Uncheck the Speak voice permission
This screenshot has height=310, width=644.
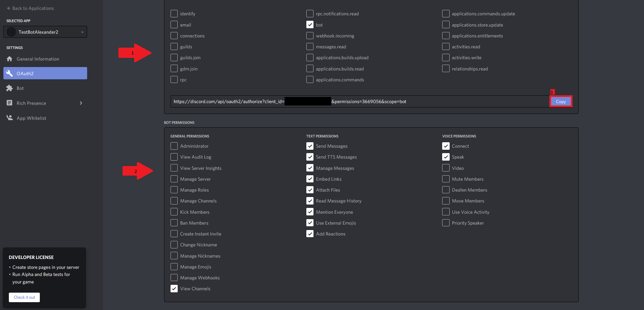(x=446, y=157)
